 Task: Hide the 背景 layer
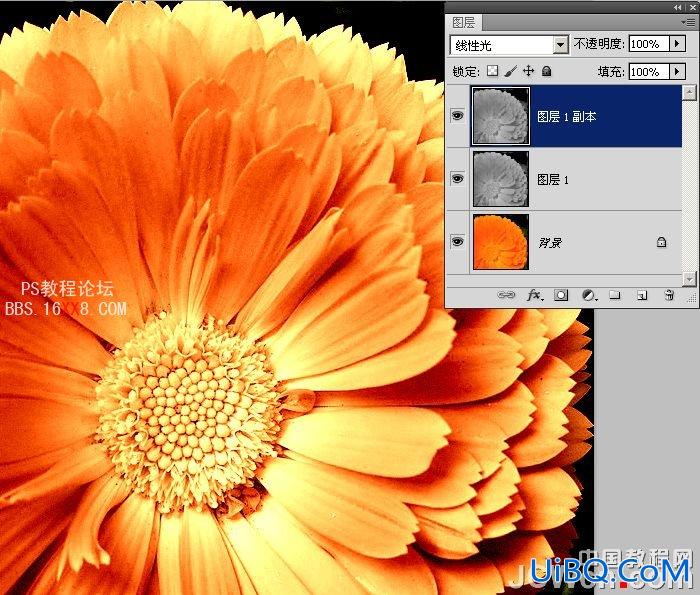coord(457,241)
